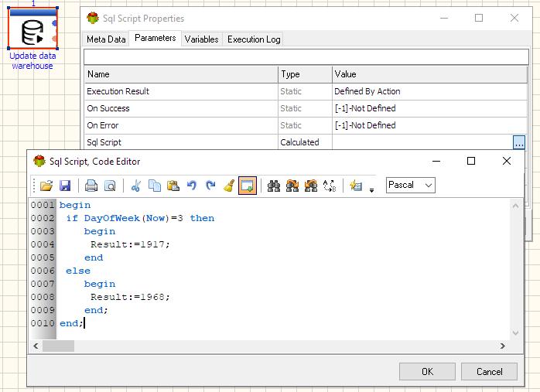The width and height of the screenshot is (540, 392).
Task: Click the Update data warehouse action icon
Action: pyautogui.click(x=32, y=29)
